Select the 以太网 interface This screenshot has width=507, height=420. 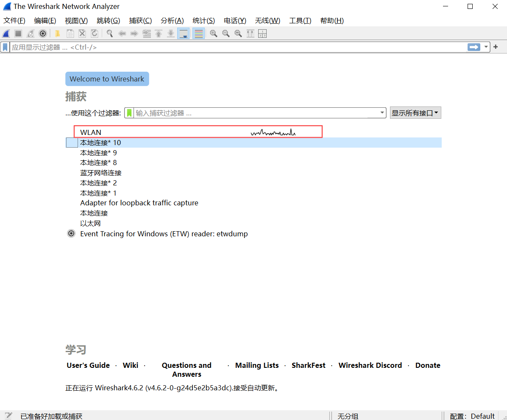click(x=253, y=223)
